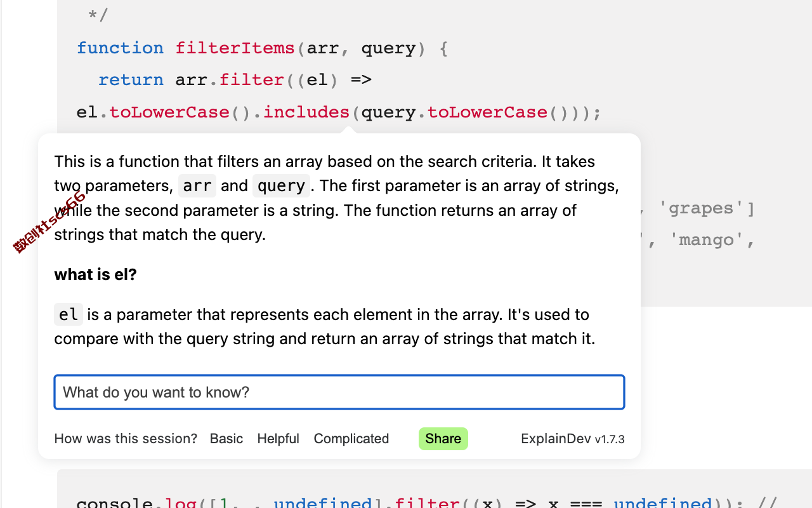The height and width of the screenshot is (508, 812).
Task: Click the filterItems function name in code
Action: pyautogui.click(x=235, y=48)
